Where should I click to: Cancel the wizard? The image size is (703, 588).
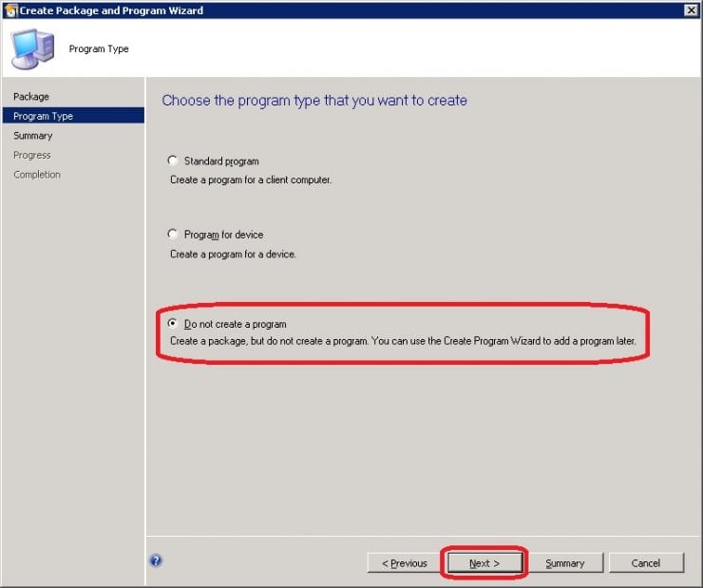646,563
